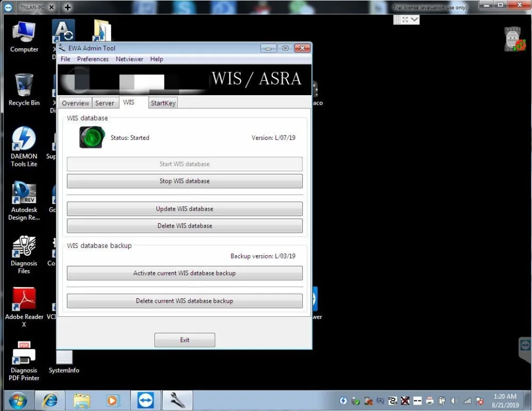
Task: Click the DAEMON Tools tray icon
Action: pyautogui.click(x=343, y=401)
